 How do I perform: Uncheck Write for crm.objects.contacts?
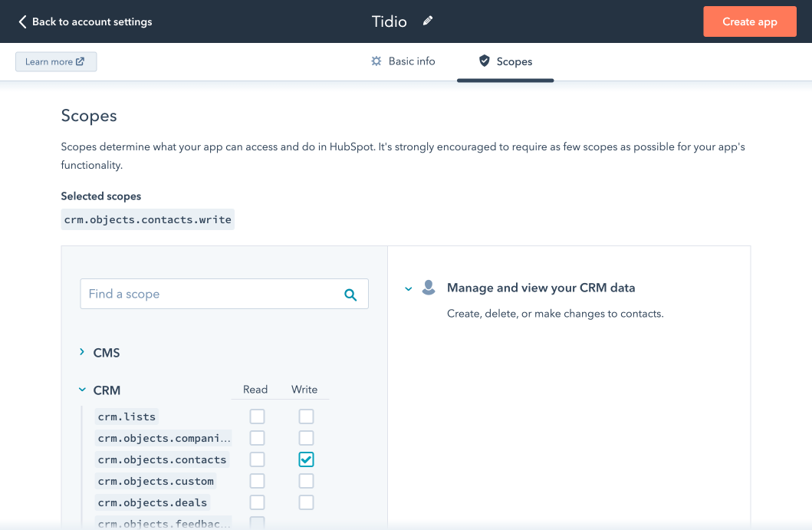306,459
